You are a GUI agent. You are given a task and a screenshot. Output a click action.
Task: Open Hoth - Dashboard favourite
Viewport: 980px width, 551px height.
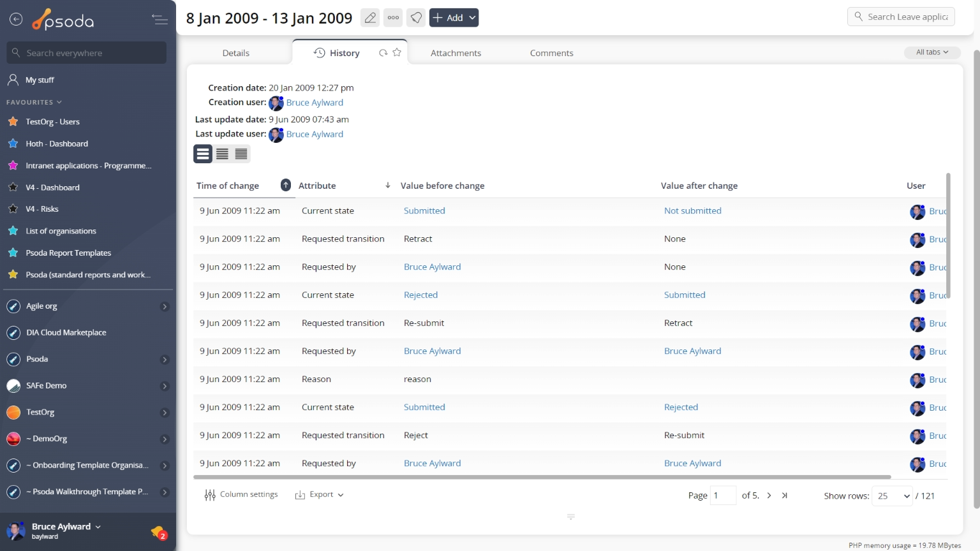point(57,143)
